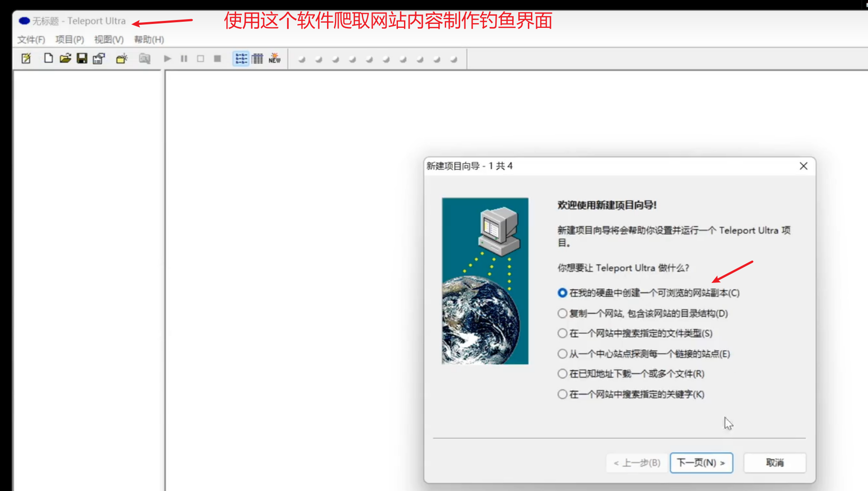This screenshot has height=491, width=868.
Task: Click the Pause toolbar icon
Action: pos(184,59)
